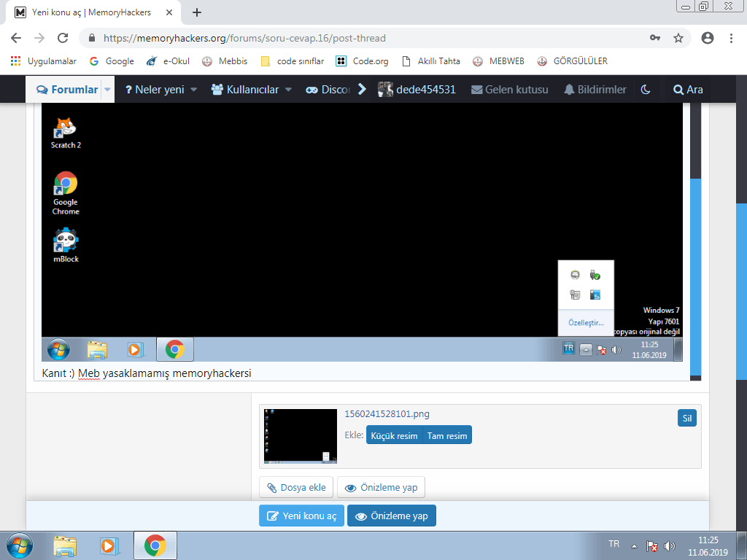
Task: Open Uygulamalar apps shortcut
Action: pyautogui.click(x=43, y=61)
